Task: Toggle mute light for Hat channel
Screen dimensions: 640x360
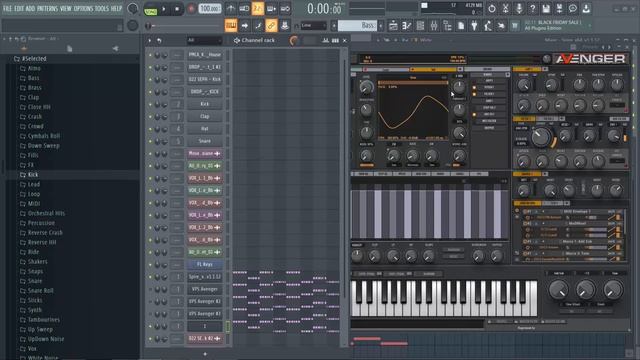Action: pos(150,129)
